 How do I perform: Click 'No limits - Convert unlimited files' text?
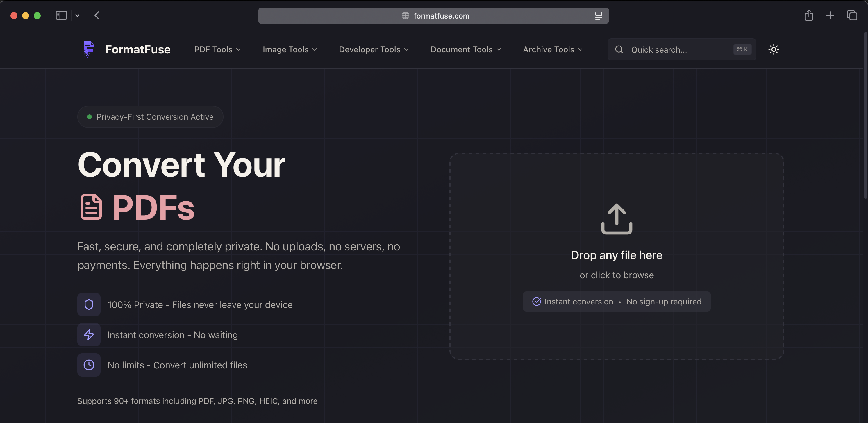177,365
